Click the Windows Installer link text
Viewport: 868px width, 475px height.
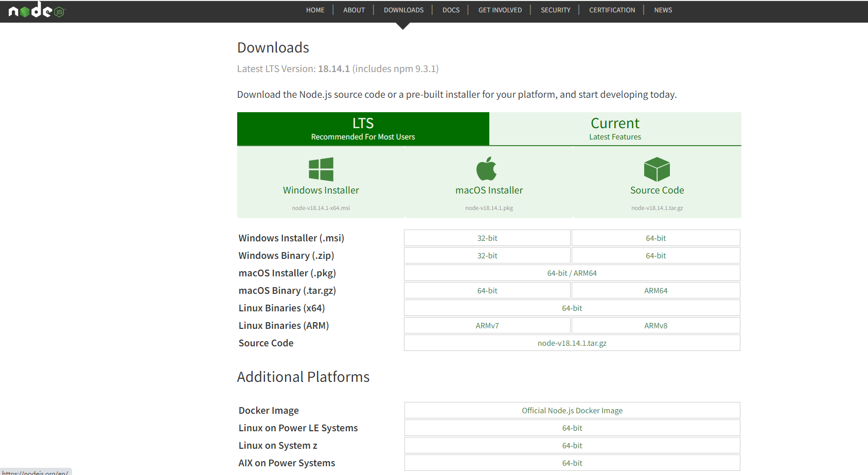[x=321, y=190]
